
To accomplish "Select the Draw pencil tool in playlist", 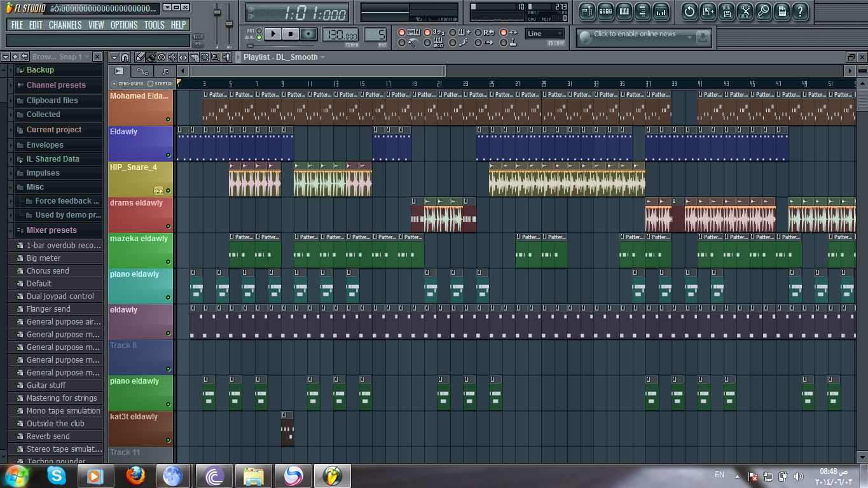I will (x=139, y=57).
